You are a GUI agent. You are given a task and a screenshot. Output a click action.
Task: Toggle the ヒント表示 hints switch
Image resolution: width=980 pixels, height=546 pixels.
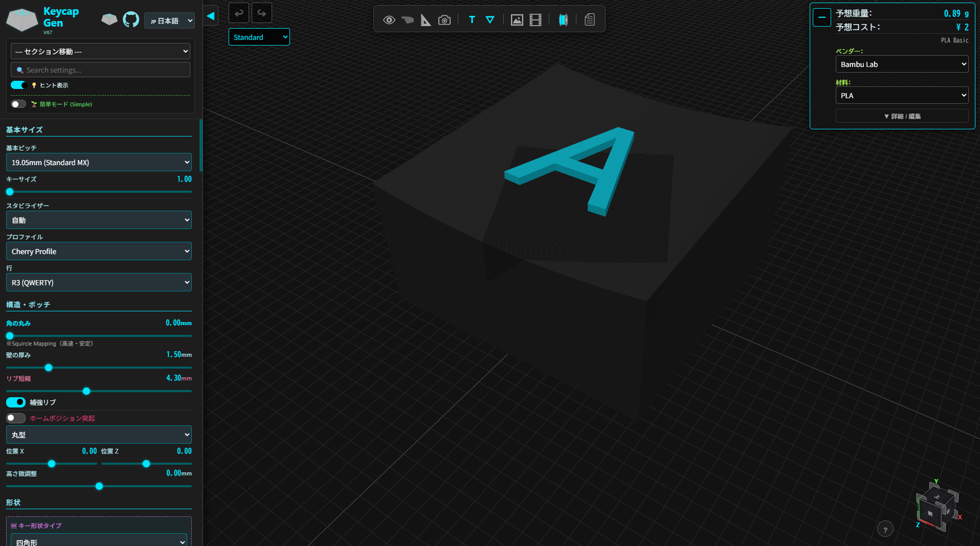click(18, 85)
